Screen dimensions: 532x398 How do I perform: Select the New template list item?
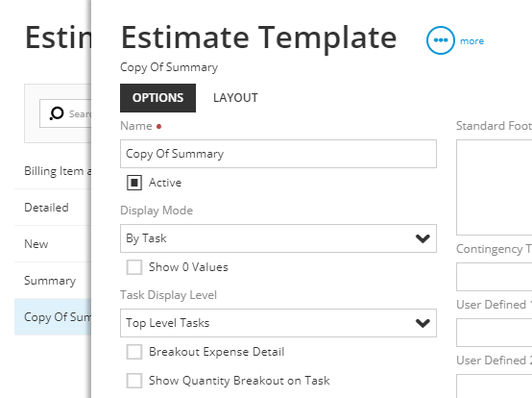[53, 244]
